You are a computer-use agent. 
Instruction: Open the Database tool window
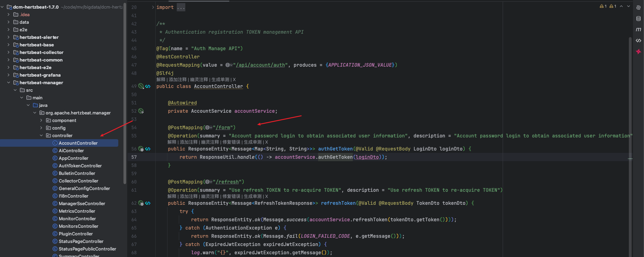[638, 19]
